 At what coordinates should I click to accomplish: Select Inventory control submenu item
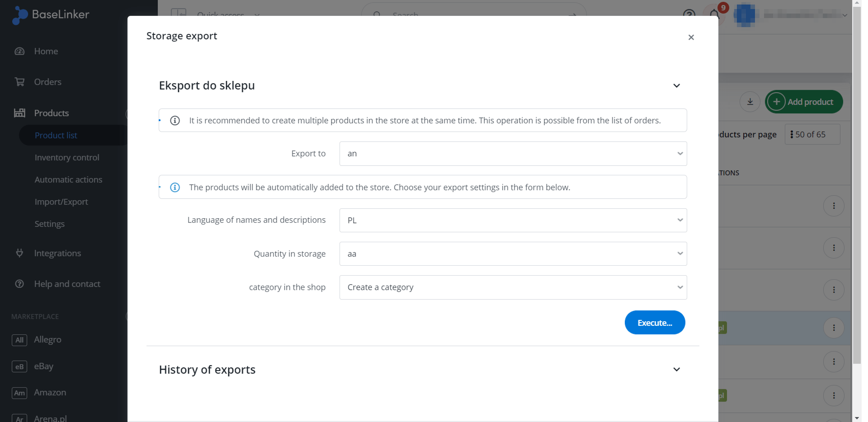67,157
